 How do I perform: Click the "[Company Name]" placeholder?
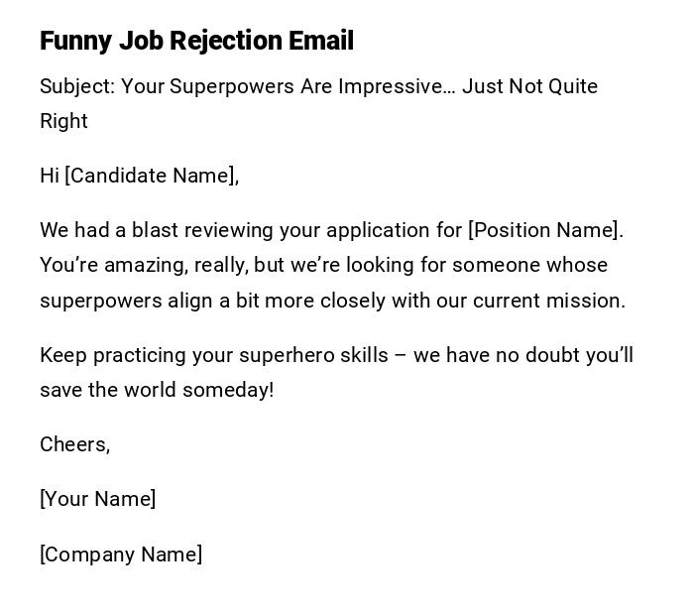coord(121,554)
